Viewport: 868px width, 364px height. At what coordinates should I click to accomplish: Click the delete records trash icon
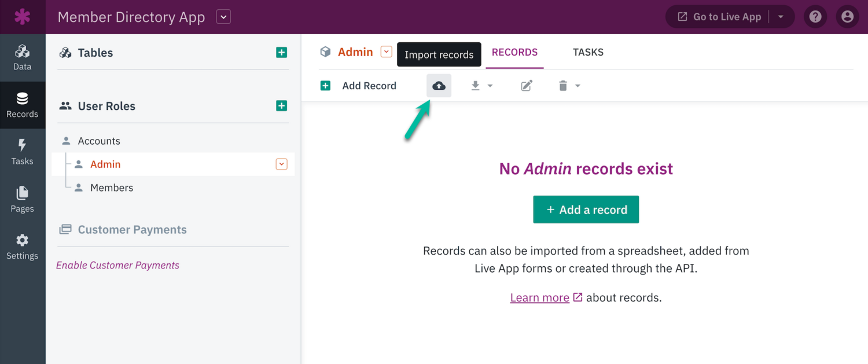click(563, 85)
